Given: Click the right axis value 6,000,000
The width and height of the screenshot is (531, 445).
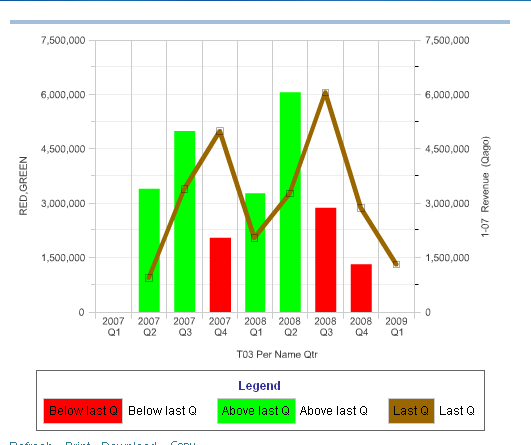Looking at the screenshot, I should [x=447, y=94].
